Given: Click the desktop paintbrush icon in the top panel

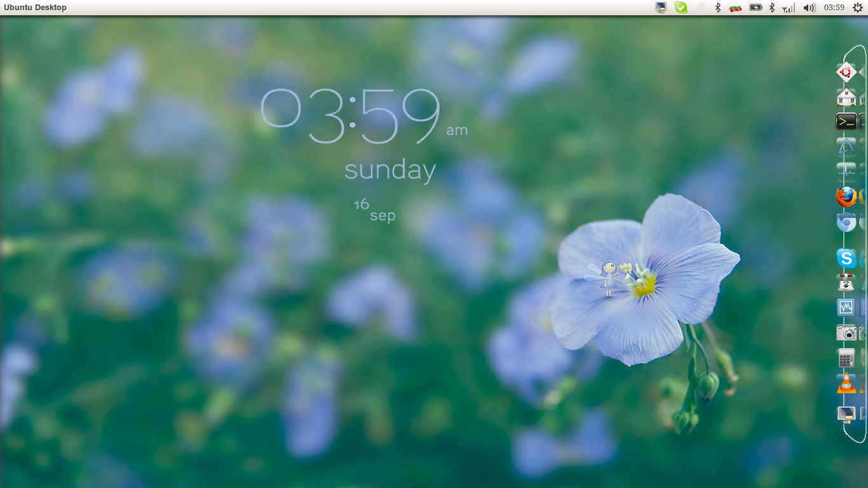Looking at the screenshot, I should click(x=661, y=8).
